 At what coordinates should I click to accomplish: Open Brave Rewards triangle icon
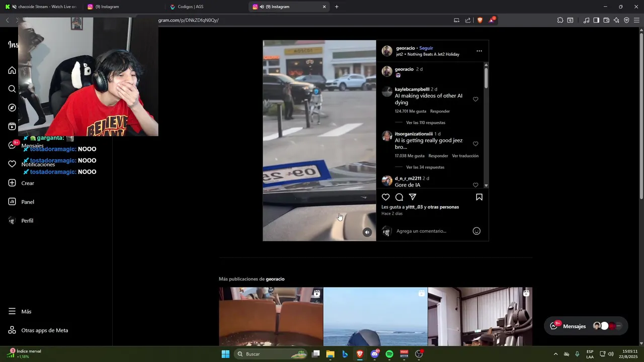(x=492, y=20)
